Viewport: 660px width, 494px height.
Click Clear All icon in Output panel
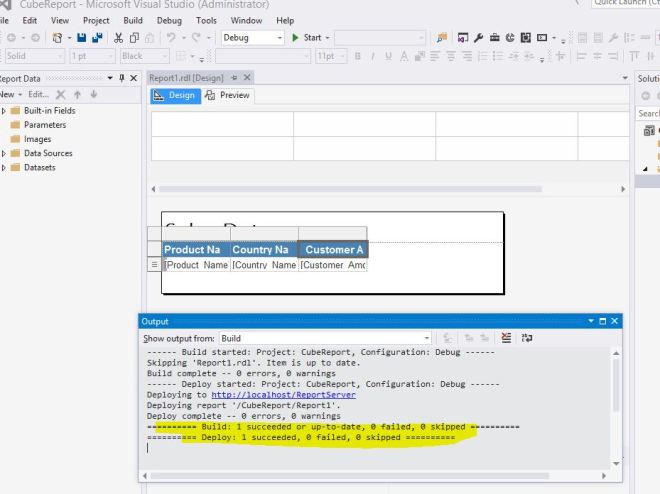click(x=506, y=339)
